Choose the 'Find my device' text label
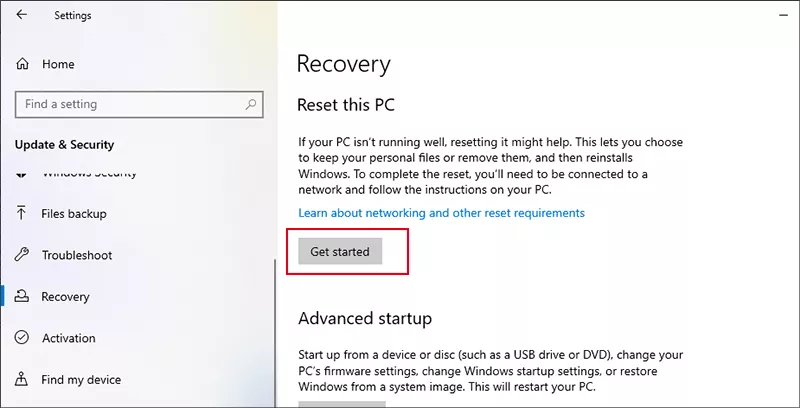 point(81,380)
